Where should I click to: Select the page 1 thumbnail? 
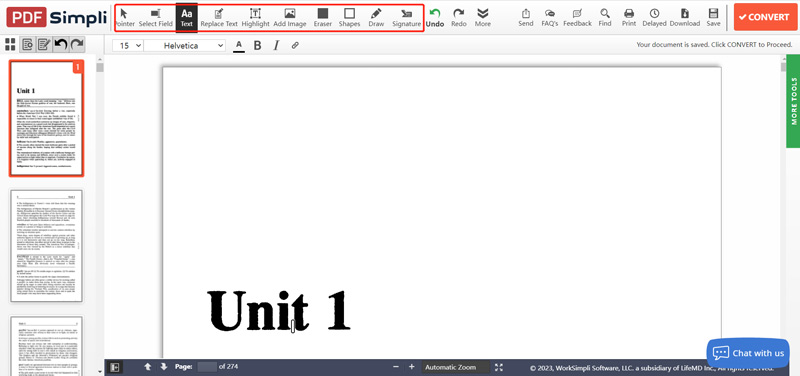(46, 118)
